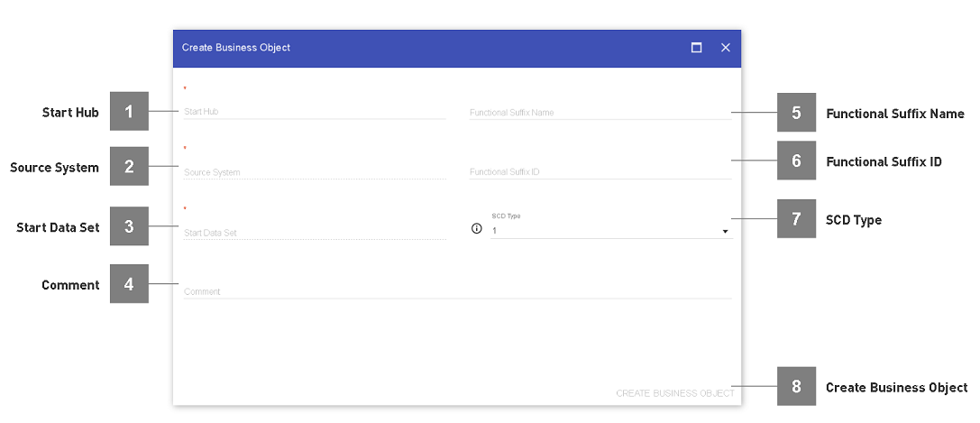Click the Comment text field in dialog
The width and height of the screenshot is (980, 423).
pyautogui.click(x=457, y=291)
